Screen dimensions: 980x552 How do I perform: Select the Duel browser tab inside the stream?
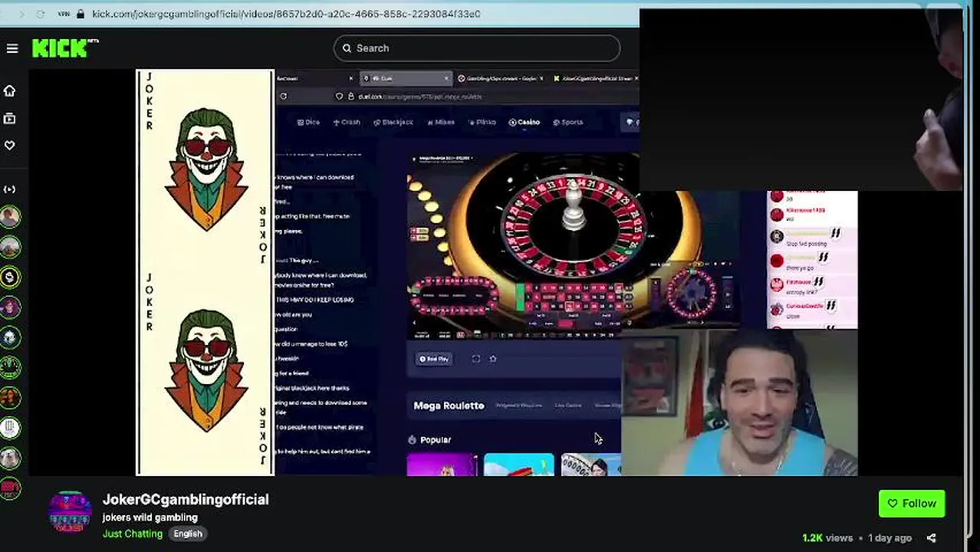[405, 78]
